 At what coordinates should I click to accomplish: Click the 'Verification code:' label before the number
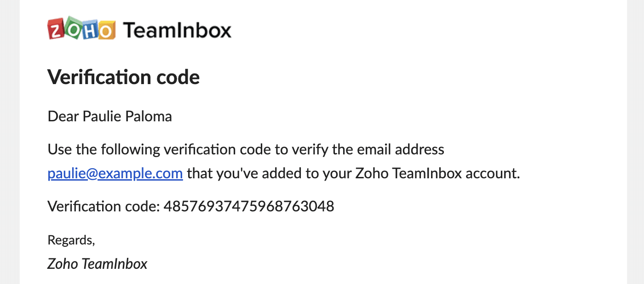pos(103,206)
